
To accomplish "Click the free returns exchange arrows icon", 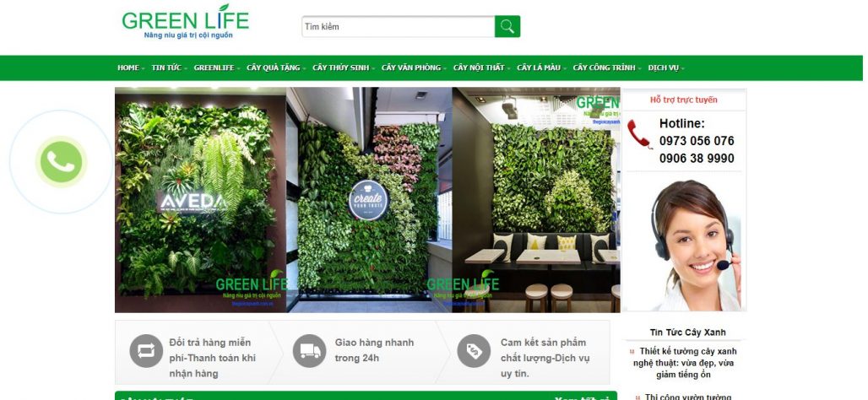I will pyautogui.click(x=146, y=351).
